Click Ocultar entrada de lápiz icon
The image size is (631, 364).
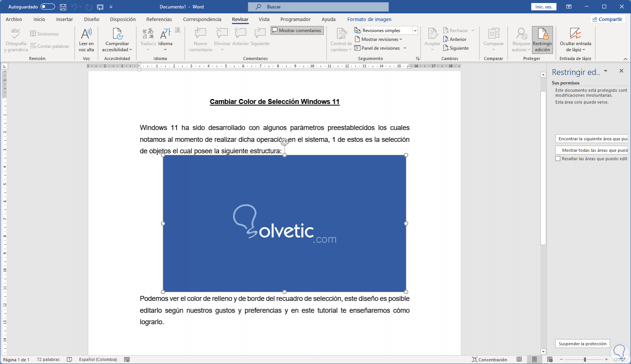pos(576,34)
